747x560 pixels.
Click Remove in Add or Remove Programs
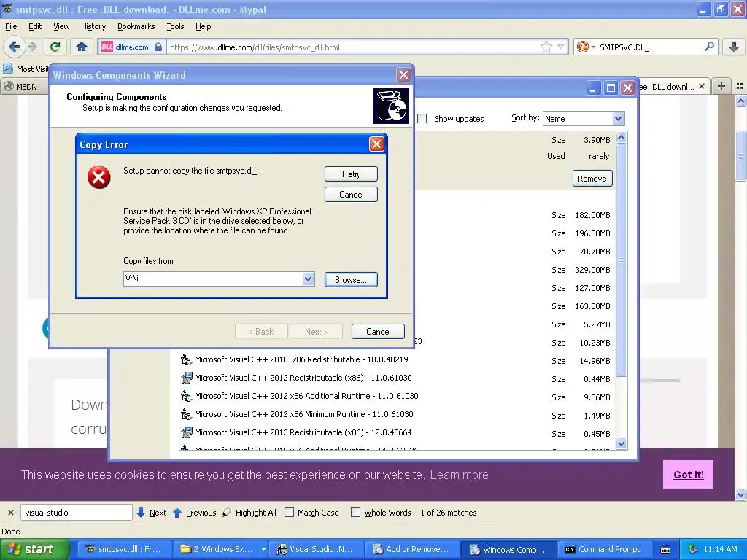[592, 179]
